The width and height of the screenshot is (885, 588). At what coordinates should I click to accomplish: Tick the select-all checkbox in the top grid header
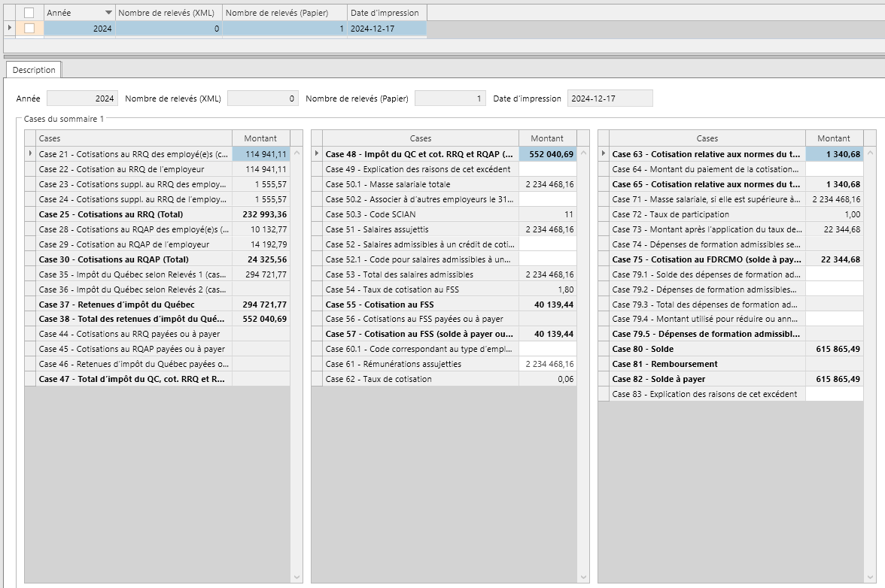29,13
